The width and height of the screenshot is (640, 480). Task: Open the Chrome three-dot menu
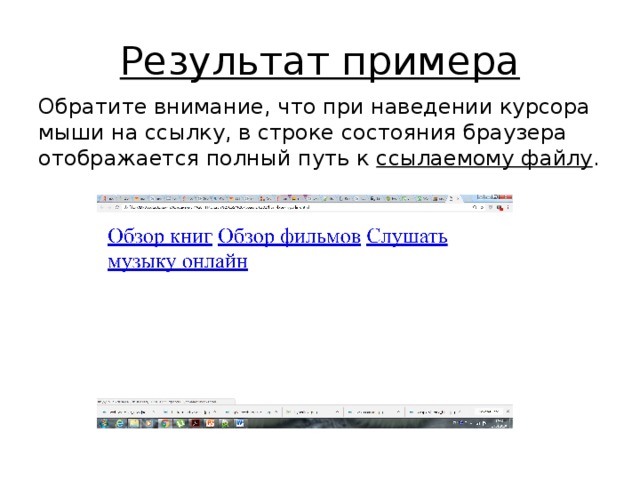(508, 207)
